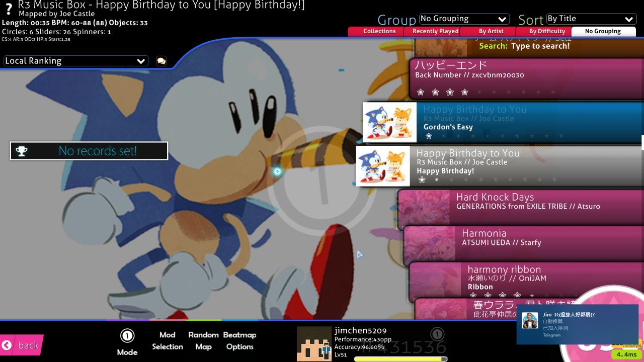Click the question mark beatmap status icon
The image size is (644, 362).
point(9,10)
